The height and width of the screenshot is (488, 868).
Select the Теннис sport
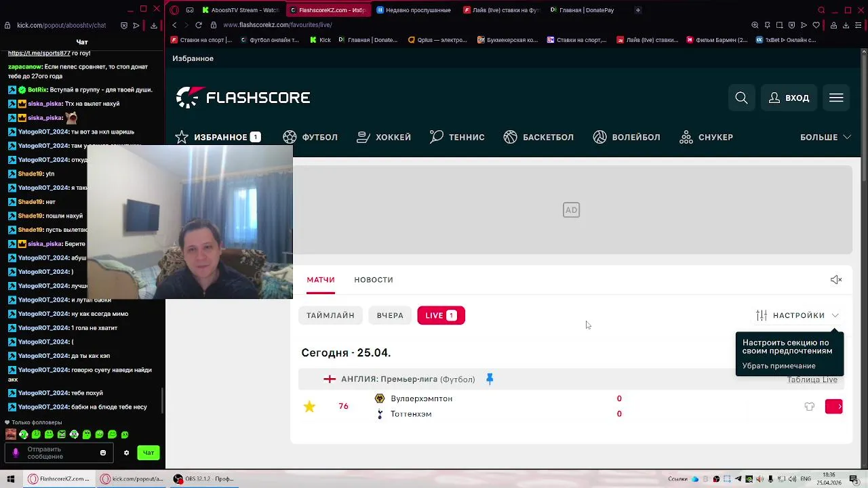[457, 137]
